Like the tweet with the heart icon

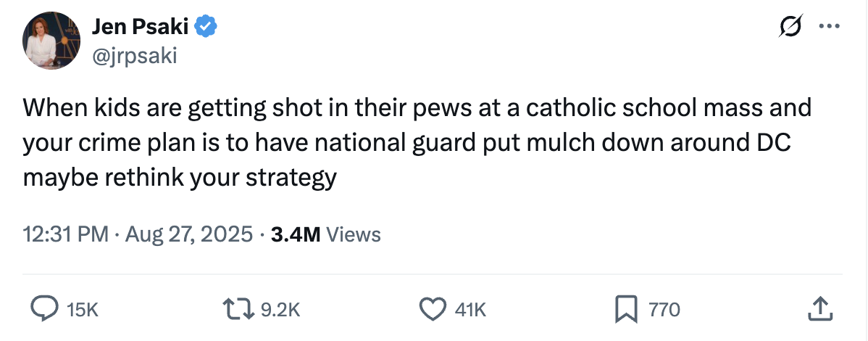point(433,310)
